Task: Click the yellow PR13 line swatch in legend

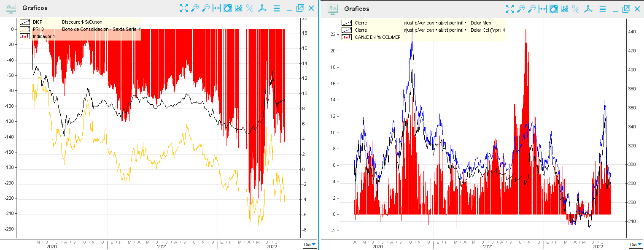Action: [x=25, y=29]
